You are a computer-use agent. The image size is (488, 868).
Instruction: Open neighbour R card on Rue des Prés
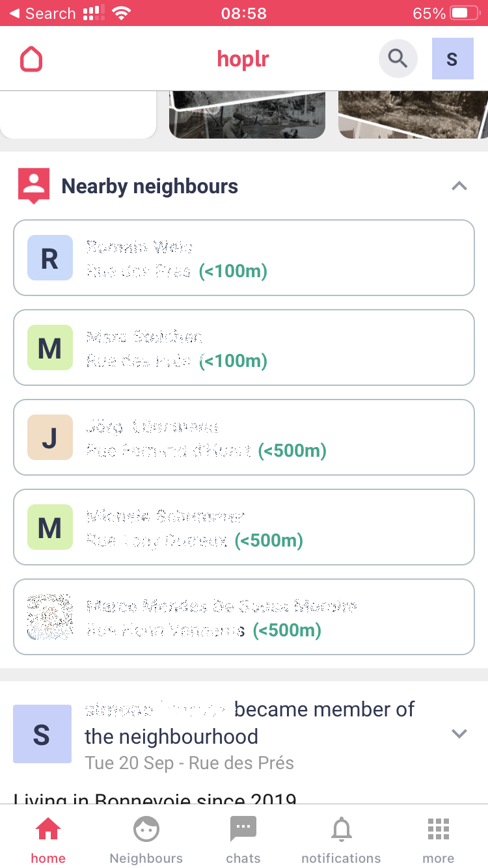pos(244,258)
